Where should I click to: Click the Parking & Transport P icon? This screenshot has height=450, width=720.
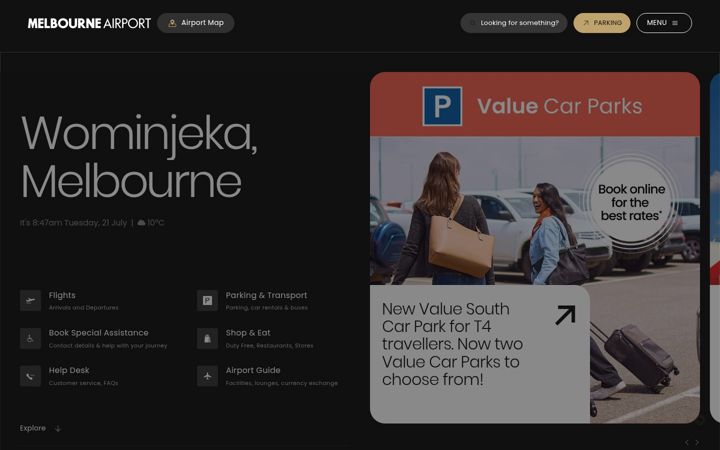(208, 301)
